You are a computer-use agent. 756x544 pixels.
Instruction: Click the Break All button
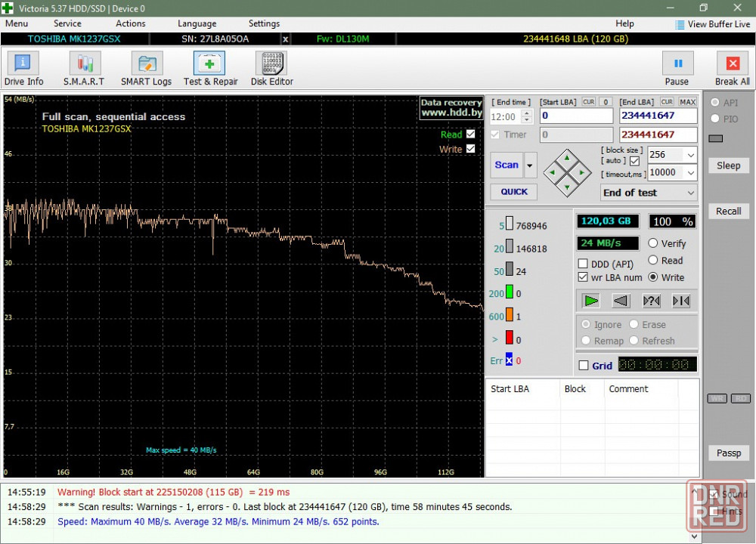(x=732, y=69)
